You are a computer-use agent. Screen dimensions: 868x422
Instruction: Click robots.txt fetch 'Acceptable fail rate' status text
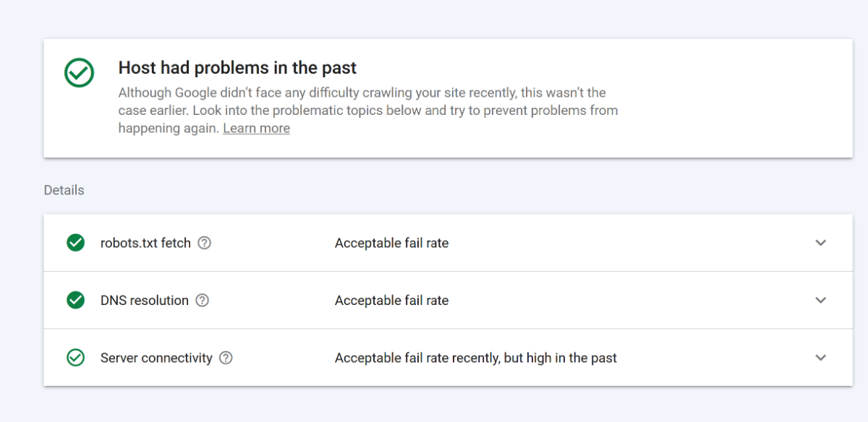(x=391, y=243)
